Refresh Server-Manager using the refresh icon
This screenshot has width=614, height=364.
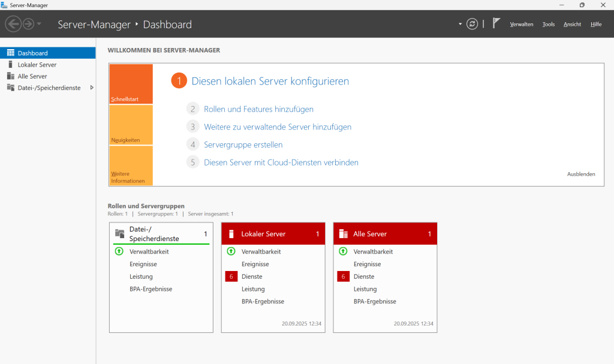(472, 23)
